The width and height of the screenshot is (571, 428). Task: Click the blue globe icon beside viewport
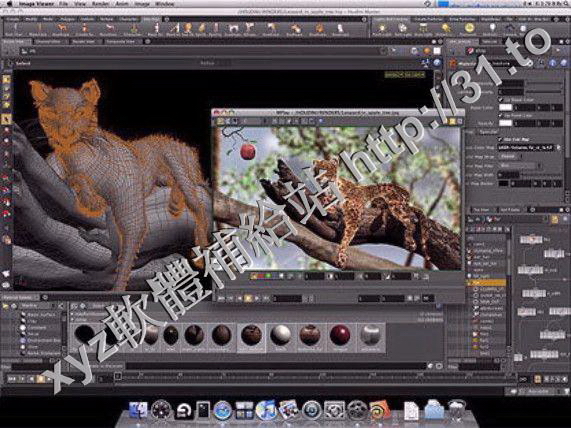tap(437, 63)
